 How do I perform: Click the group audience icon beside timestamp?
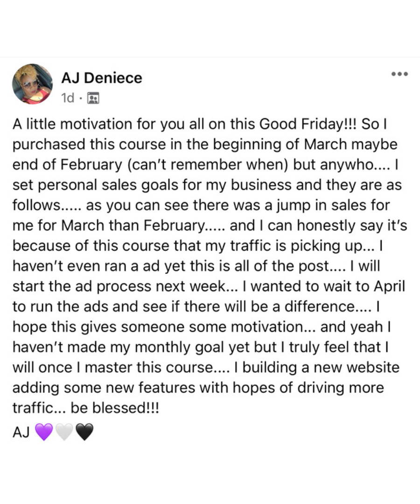click(93, 98)
